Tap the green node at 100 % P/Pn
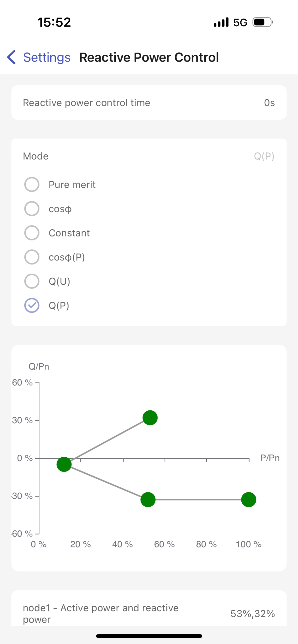 point(249,500)
